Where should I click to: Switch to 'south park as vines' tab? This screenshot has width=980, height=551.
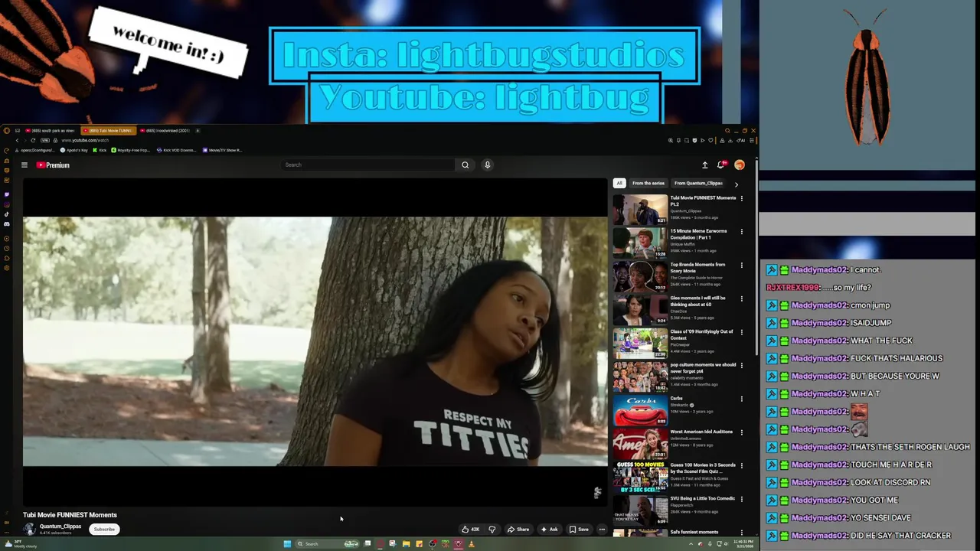[50, 131]
